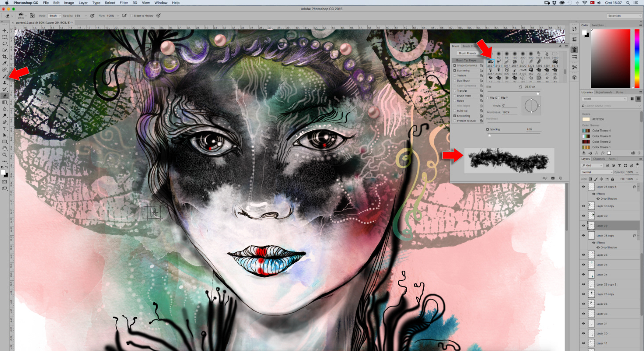Switch to the Swatches tab
Image resolution: width=644 pixels, height=351 pixels.
pyautogui.click(x=597, y=25)
